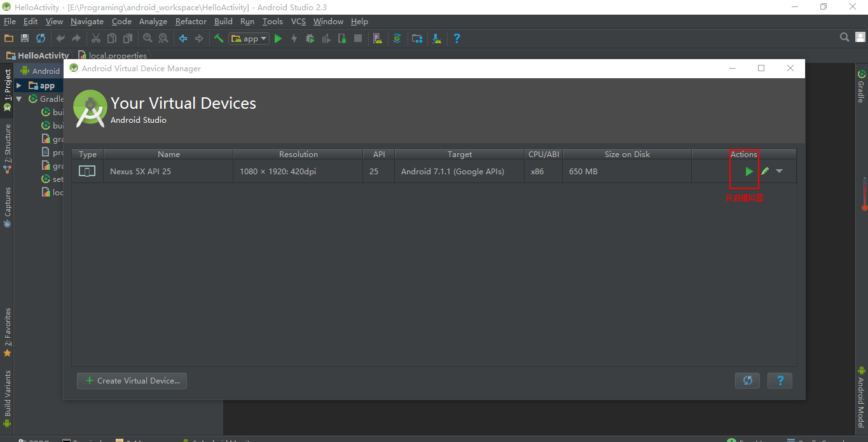
Task: Navigate back with the blue left arrow
Action: point(183,39)
